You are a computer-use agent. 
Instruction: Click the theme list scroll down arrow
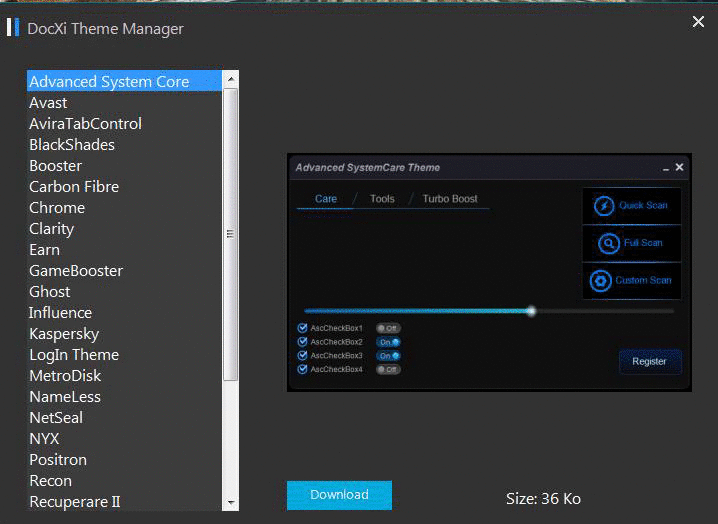click(231, 503)
